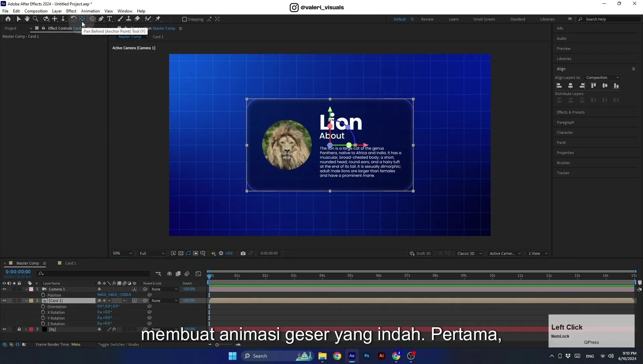Open the Composition menu
The height and width of the screenshot is (364, 643).
[x=36, y=11]
